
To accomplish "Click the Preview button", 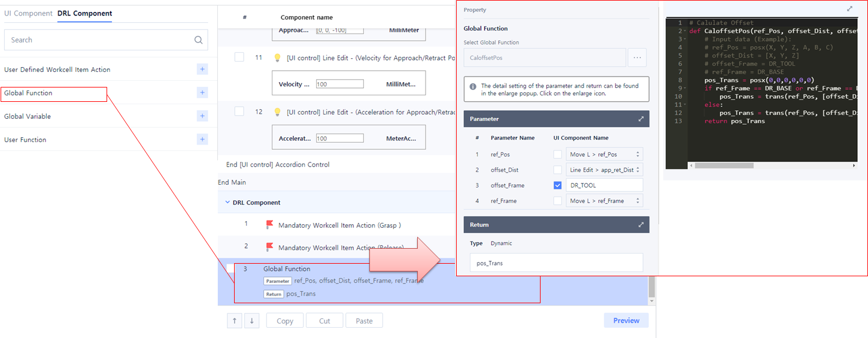I will 626,321.
